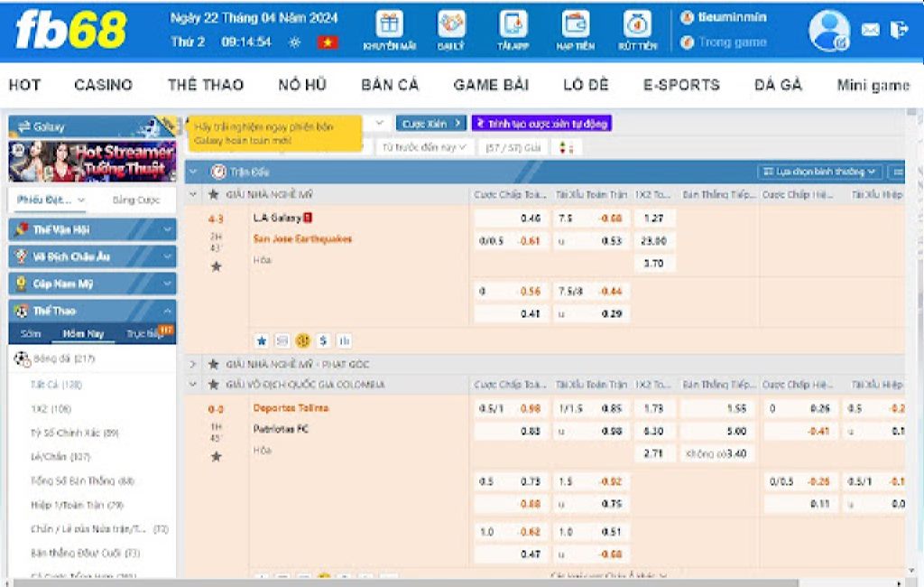Click Trình tạo cược xiên tự động button
The image size is (924, 587).
pyautogui.click(x=541, y=124)
